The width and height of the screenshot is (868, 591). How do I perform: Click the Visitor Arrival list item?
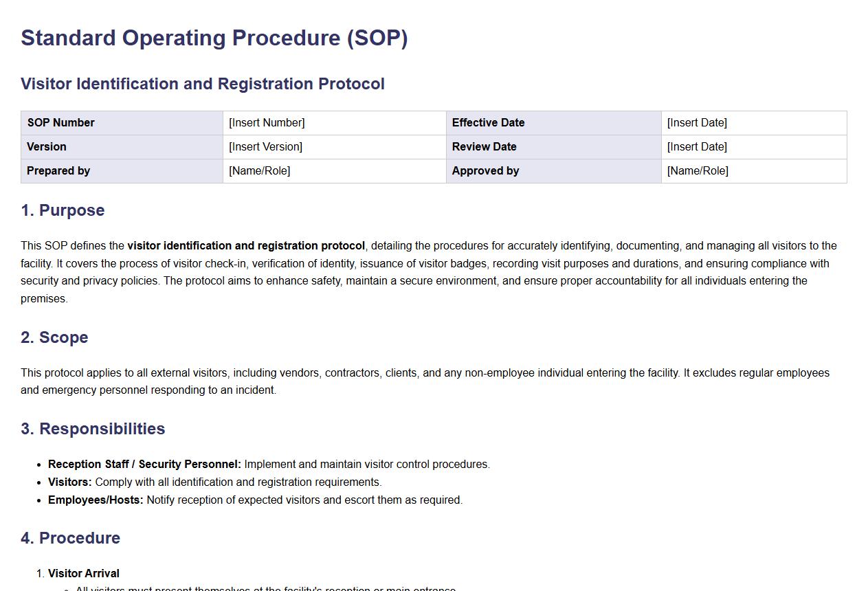[x=84, y=574]
